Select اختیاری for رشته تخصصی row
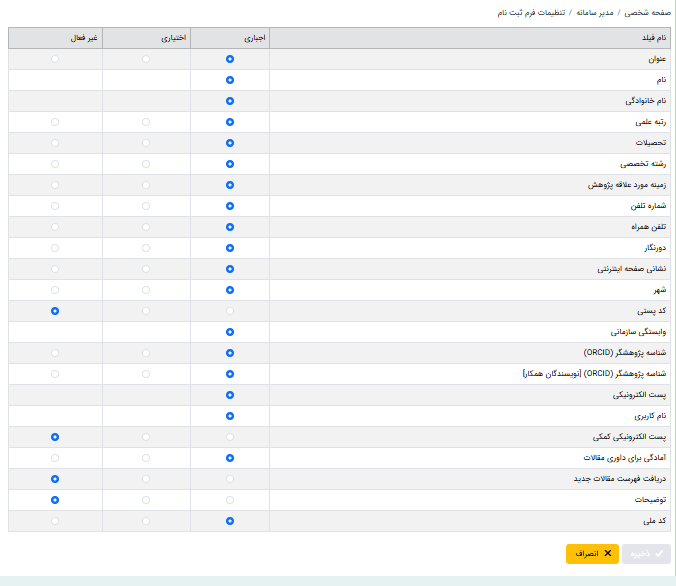676x586 pixels. pos(146,164)
